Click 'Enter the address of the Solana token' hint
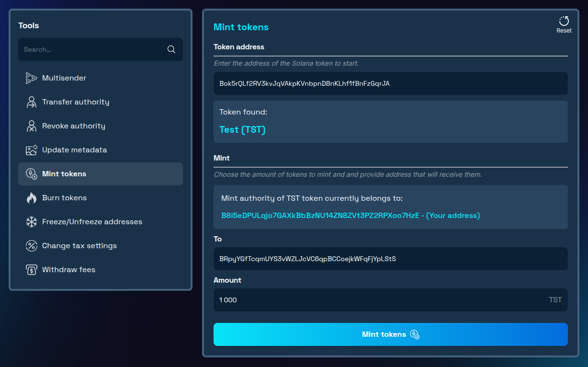The height and width of the screenshot is (367, 588). (x=286, y=63)
